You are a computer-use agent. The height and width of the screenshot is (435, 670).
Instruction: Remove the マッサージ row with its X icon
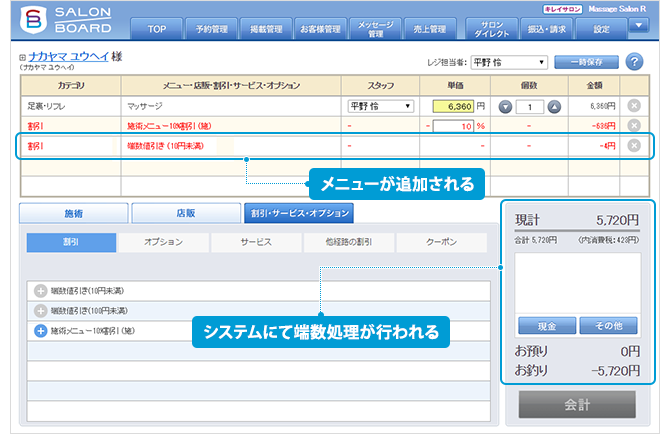pyautogui.click(x=633, y=106)
